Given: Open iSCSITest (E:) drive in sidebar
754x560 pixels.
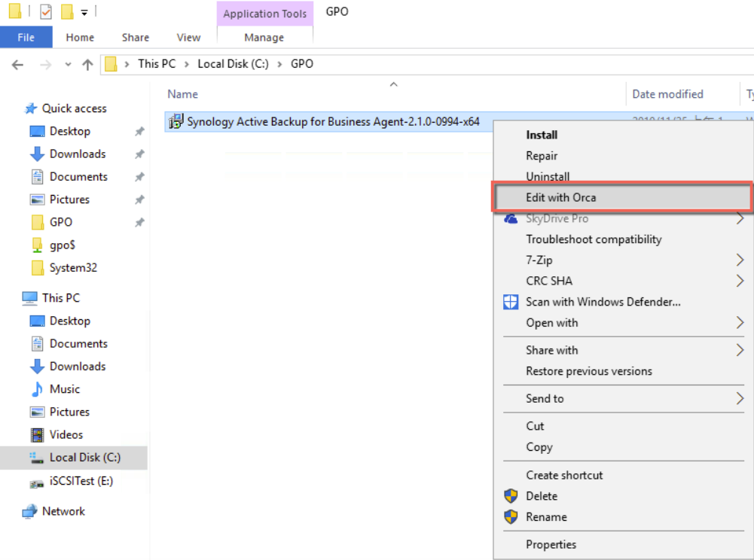Looking at the screenshot, I should coord(81,480).
